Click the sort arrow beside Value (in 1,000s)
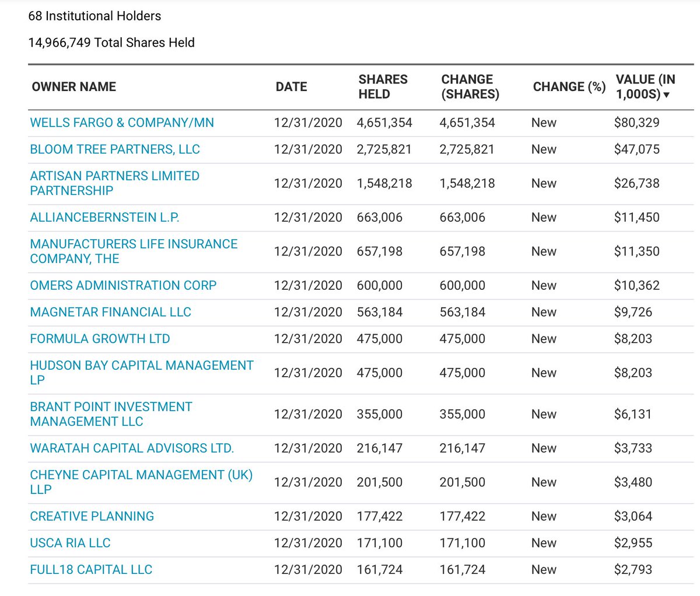700x596 pixels. click(667, 95)
